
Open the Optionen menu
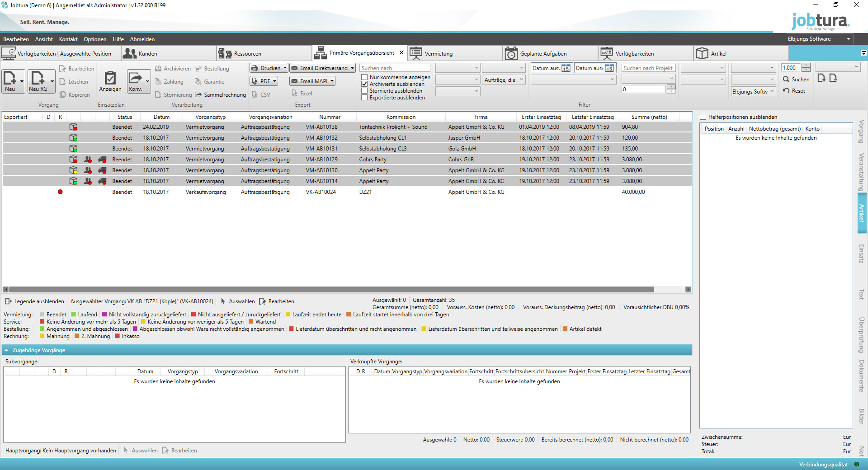click(95, 39)
